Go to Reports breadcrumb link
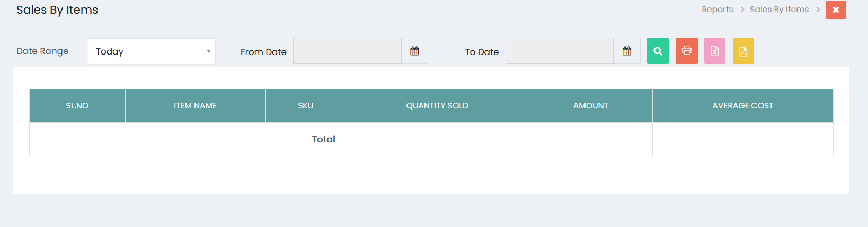The image size is (868, 227). pos(717,10)
